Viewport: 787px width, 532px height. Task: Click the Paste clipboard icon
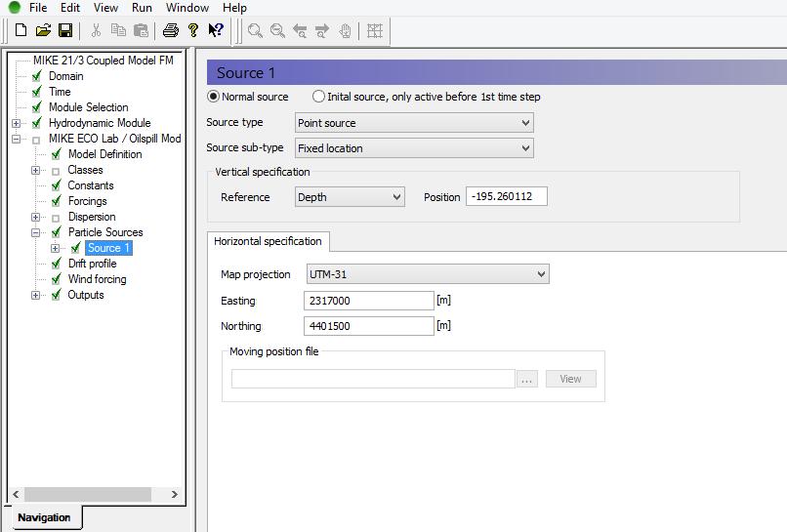point(141,30)
